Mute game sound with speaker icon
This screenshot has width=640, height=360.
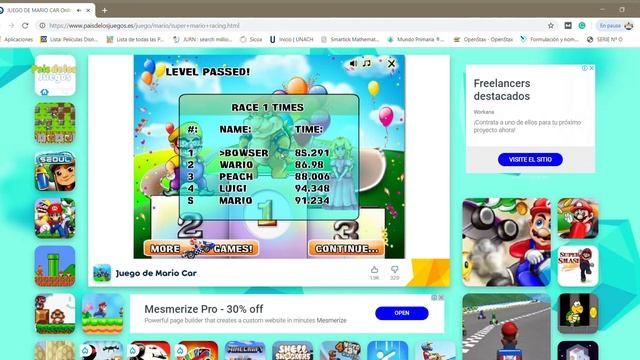coord(353,63)
